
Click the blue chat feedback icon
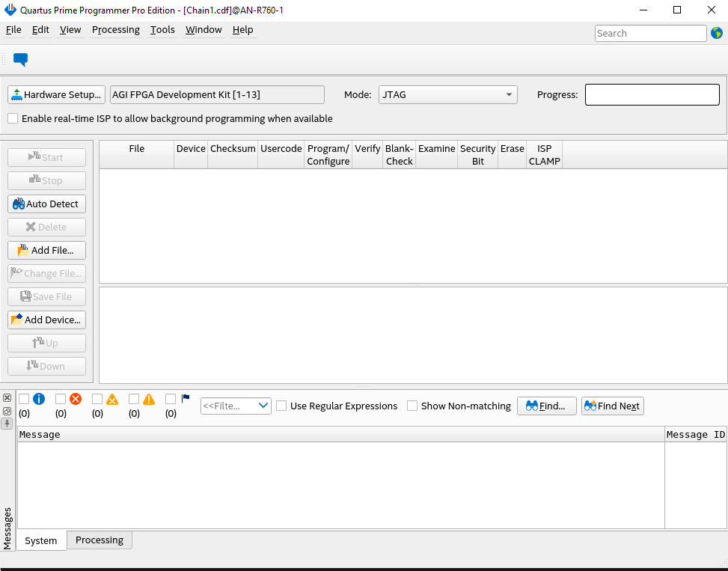(x=20, y=60)
